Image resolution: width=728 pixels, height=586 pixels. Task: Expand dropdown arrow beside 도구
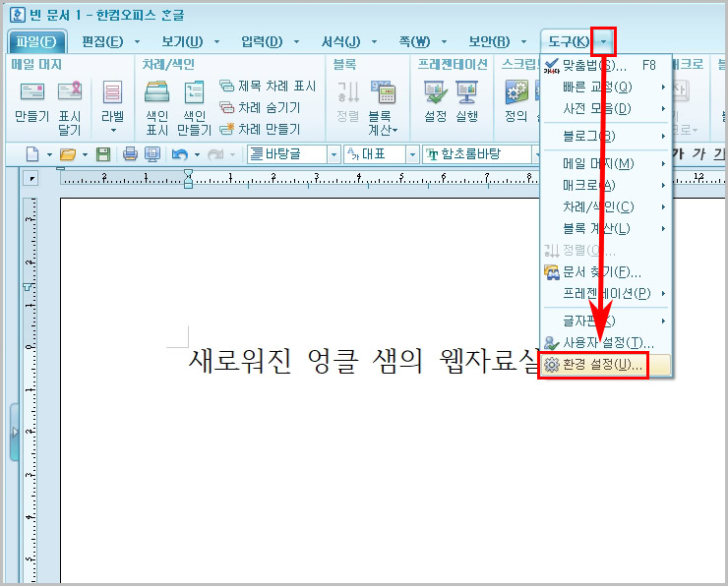tap(603, 41)
